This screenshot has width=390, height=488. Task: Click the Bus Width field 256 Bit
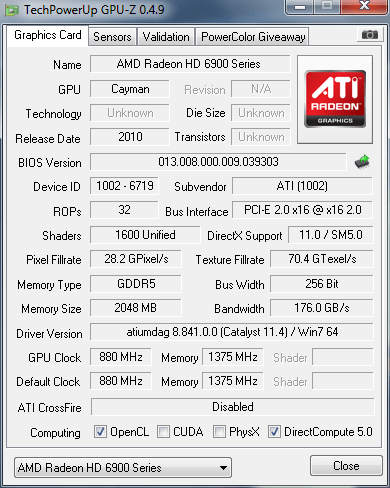click(x=322, y=284)
